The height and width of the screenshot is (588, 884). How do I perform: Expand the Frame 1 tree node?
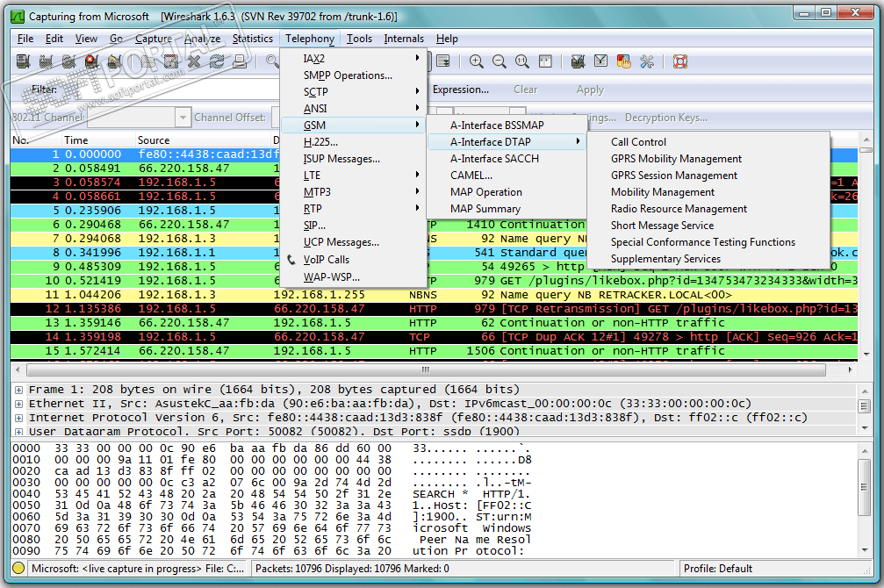(x=18, y=390)
